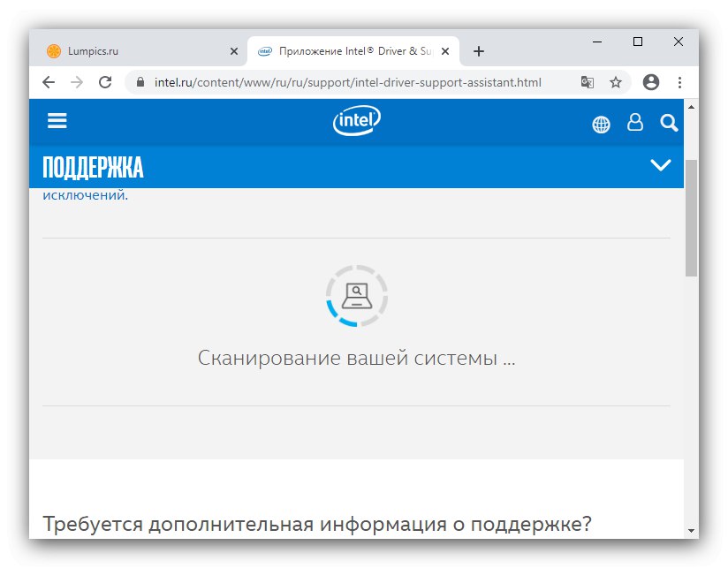Maximize the Chrome window
The height and width of the screenshot is (568, 728).
(x=638, y=42)
